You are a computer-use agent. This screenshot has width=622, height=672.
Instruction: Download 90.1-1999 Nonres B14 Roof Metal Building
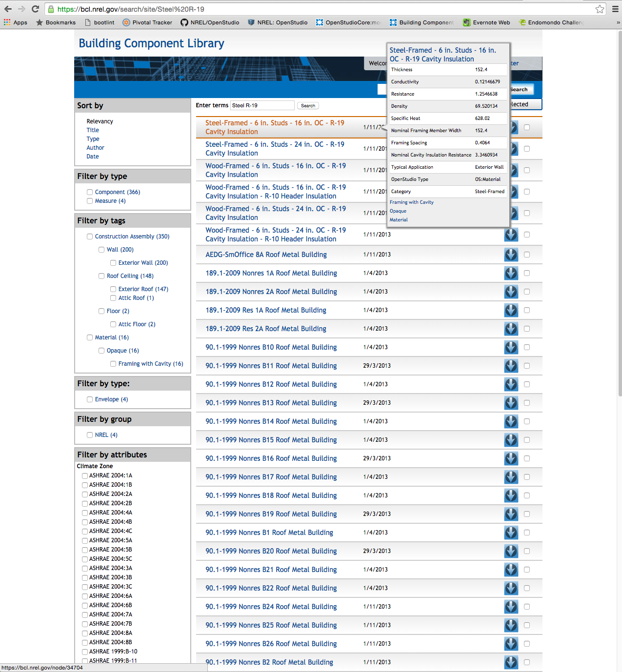[x=511, y=421]
